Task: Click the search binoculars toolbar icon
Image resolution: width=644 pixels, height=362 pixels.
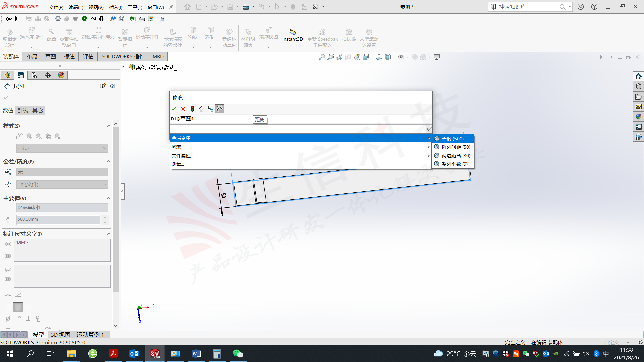Action: [x=122, y=19]
